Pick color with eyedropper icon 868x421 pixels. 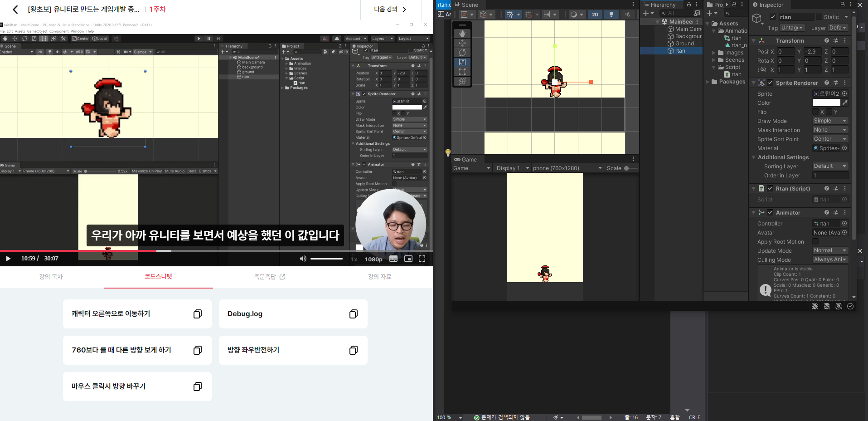pyautogui.click(x=845, y=103)
